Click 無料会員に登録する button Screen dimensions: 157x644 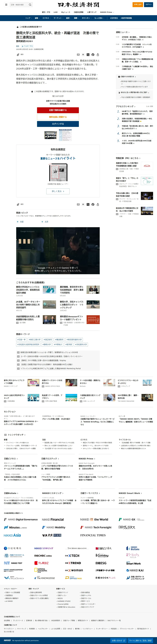pyautogui.click(x=58, y=117)
